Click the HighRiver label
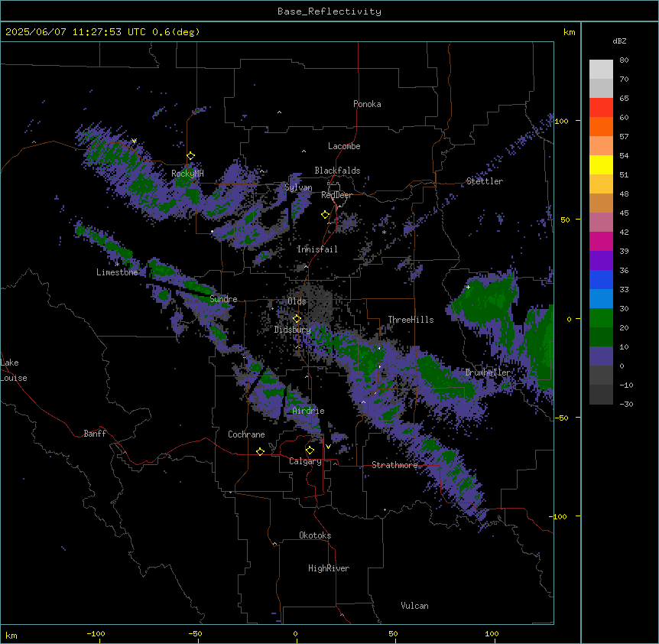 [329, 568]
